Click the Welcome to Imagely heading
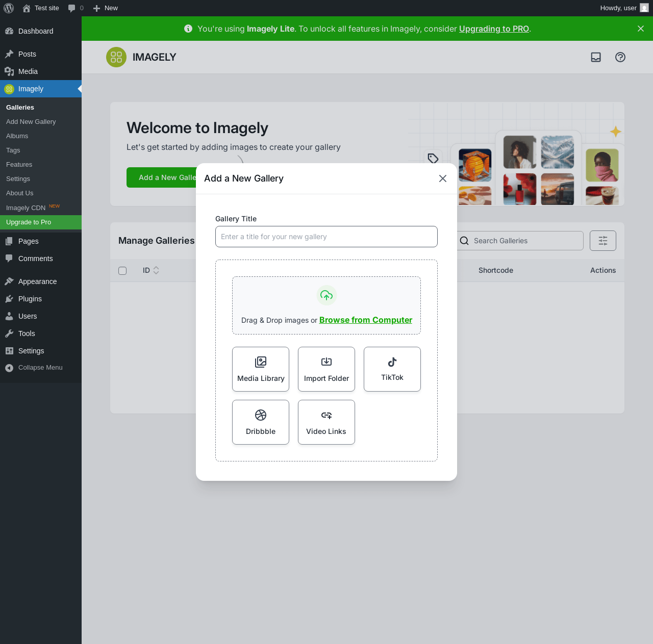Viewport: 653px width, 644px height. 197,128
